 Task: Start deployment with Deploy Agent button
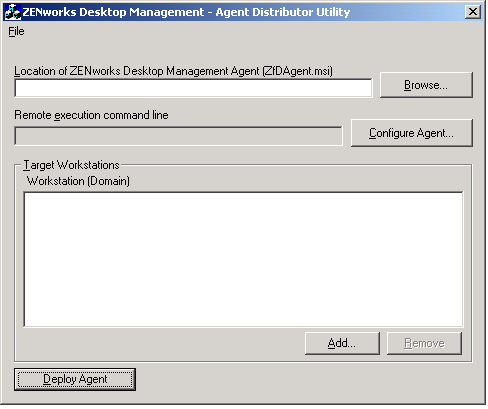click(x=75, y=379)
